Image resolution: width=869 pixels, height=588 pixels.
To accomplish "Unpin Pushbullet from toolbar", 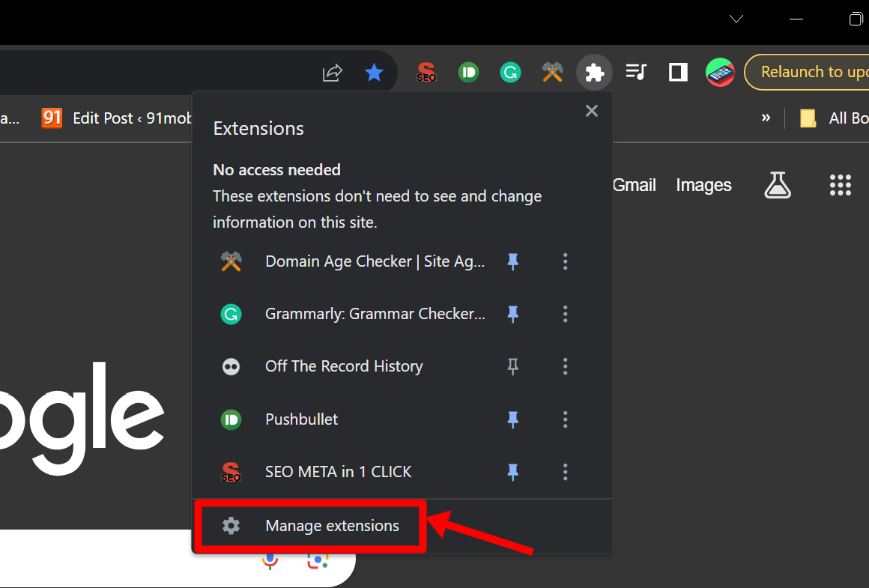I will click(512, 419).
